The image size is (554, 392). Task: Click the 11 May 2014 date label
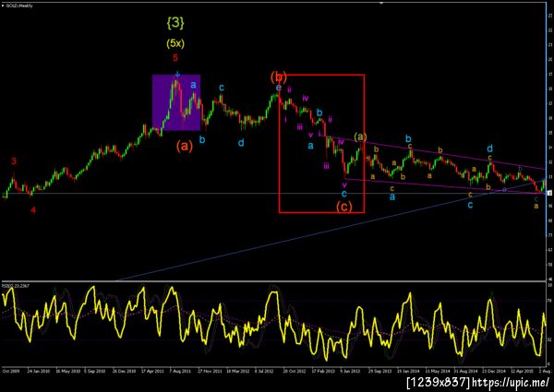(437, 371)
